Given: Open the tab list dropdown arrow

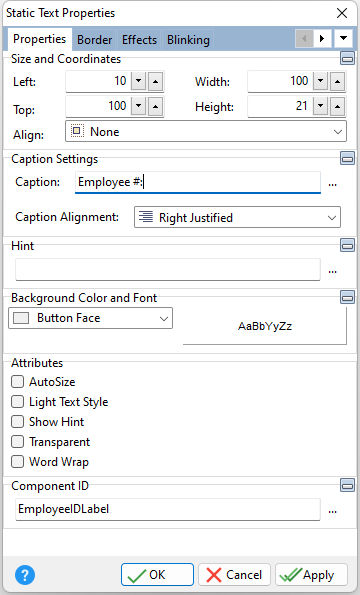Looking at the screenshot, I should point(343,38).
